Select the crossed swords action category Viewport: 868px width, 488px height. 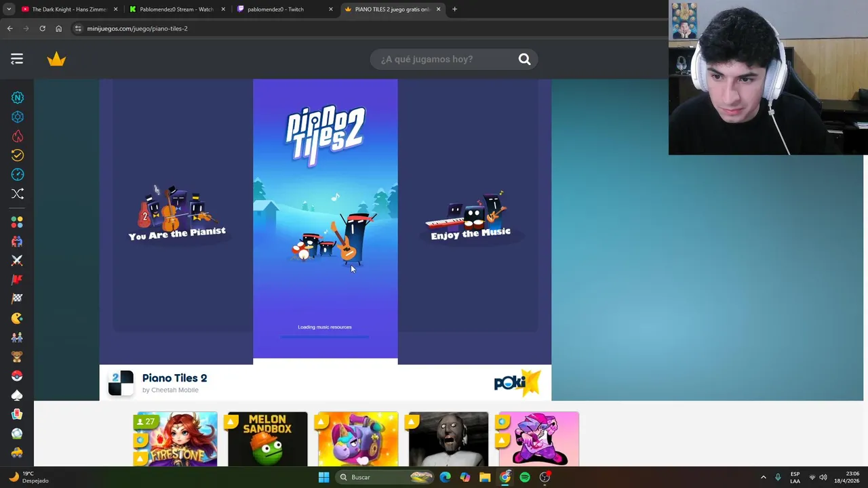coord(17,260)
